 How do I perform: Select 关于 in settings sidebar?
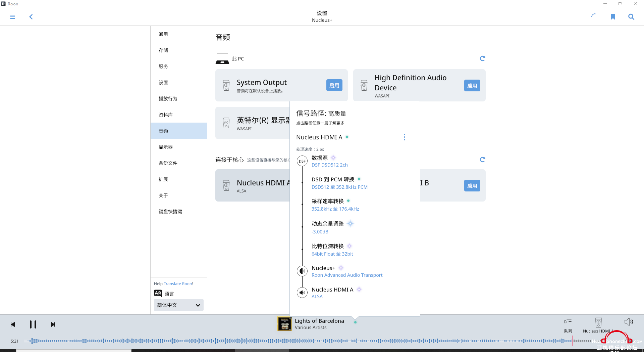click(179, 195)
